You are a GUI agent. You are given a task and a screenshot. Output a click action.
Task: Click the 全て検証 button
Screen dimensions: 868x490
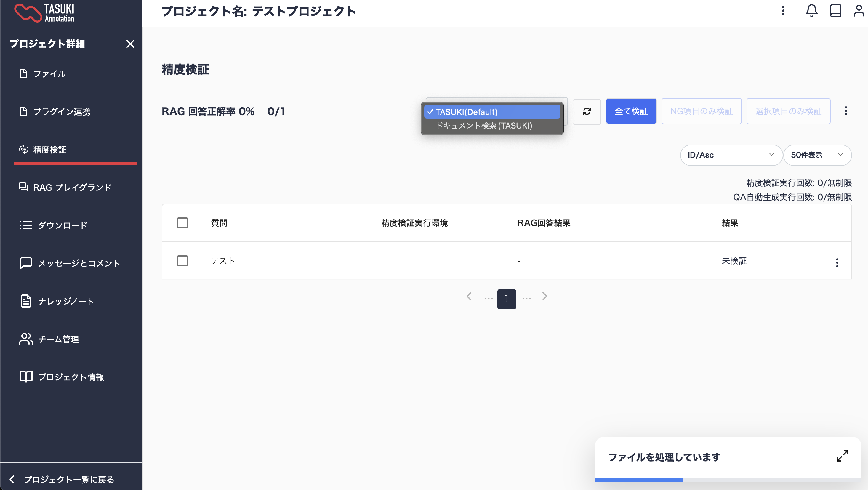631,111
